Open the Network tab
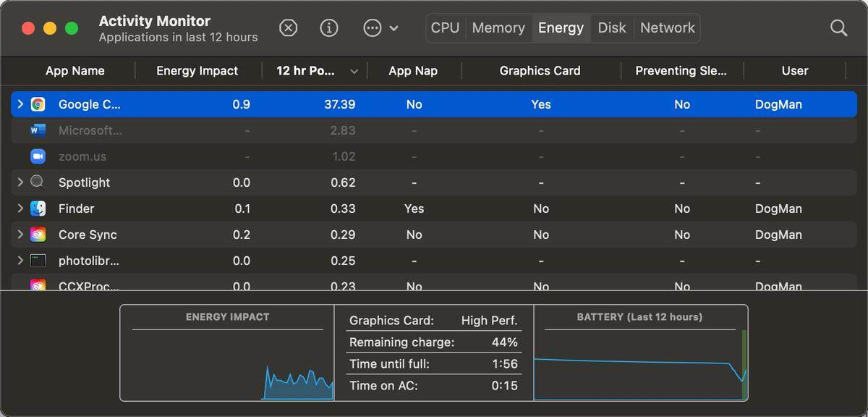The width and height of the screenshot is (868, 417). [x=667, y=28]
